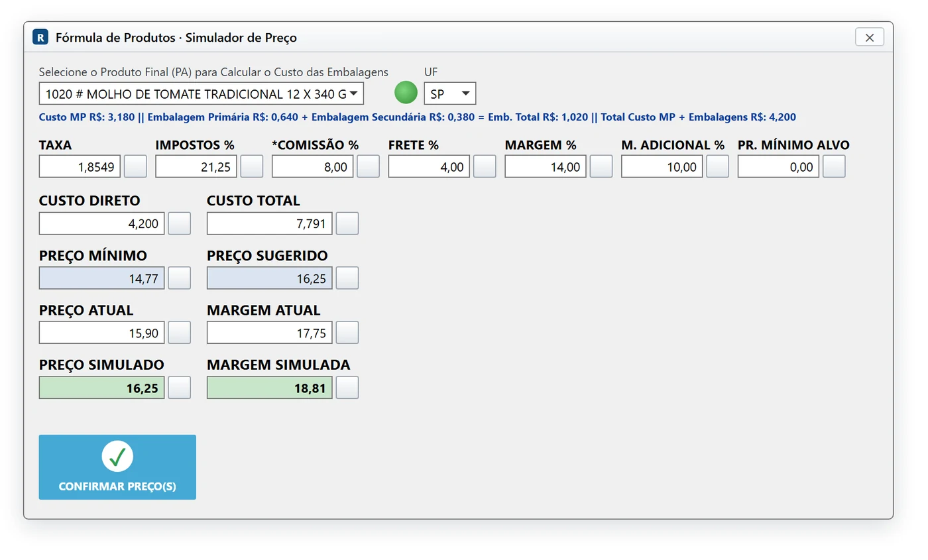Open the Produto Final selection dropdown
Image resolution: width=928 pixels, height=560 pixels.
[x=202, y=93]
